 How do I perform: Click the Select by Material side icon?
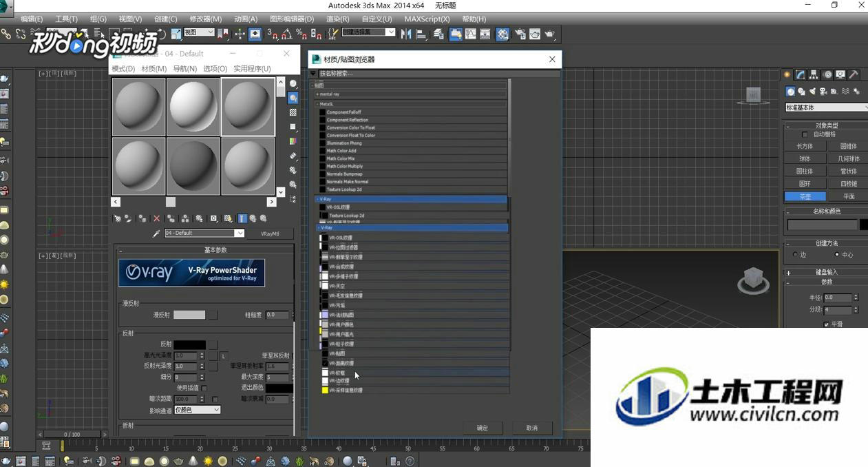293,185
